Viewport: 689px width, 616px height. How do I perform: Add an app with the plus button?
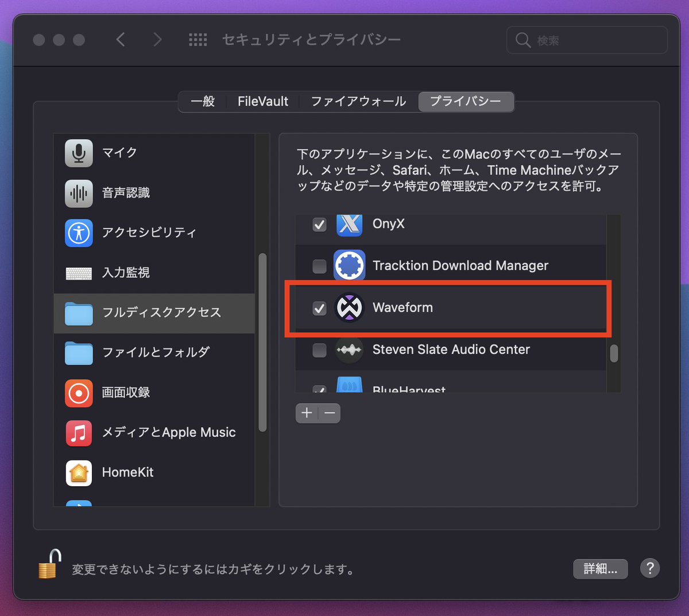[307, 413]
